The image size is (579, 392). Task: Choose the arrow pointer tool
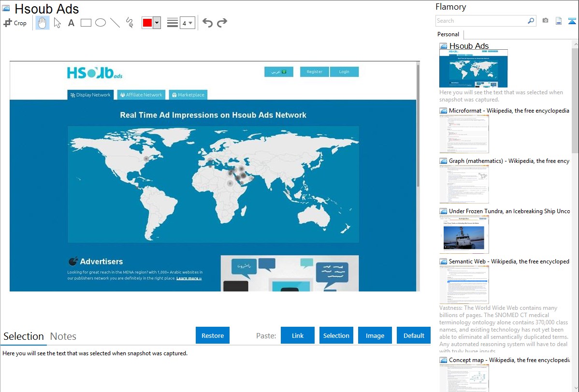tap(57, 23)
